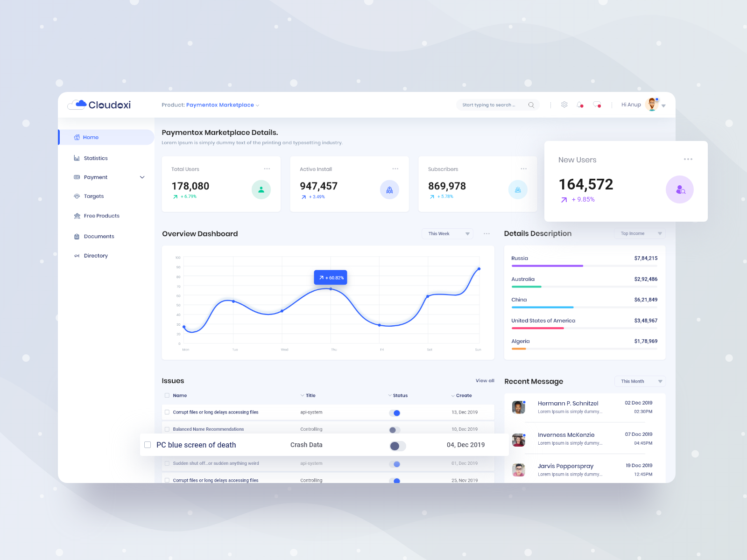Open the This Week dropdown
Viewport: 747px width, 560px height.
(447, 234)
